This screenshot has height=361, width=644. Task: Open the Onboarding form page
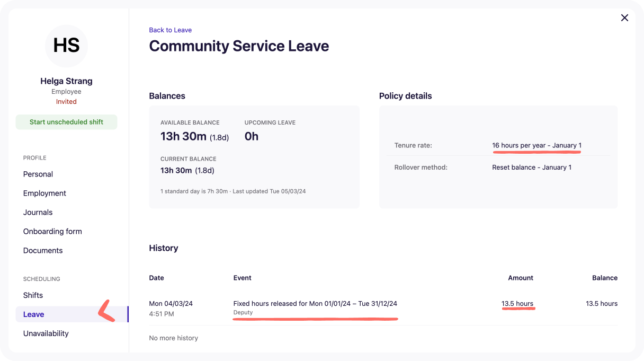pos(52,232)
